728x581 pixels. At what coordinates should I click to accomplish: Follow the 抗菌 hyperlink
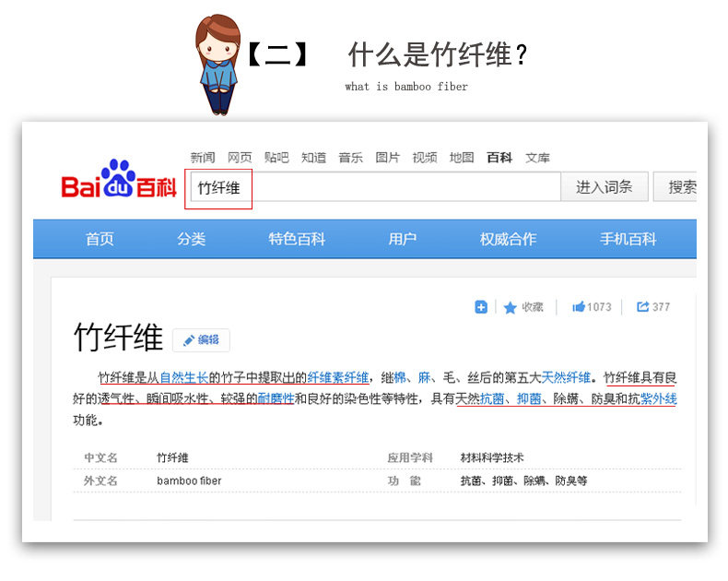(492, 398)
